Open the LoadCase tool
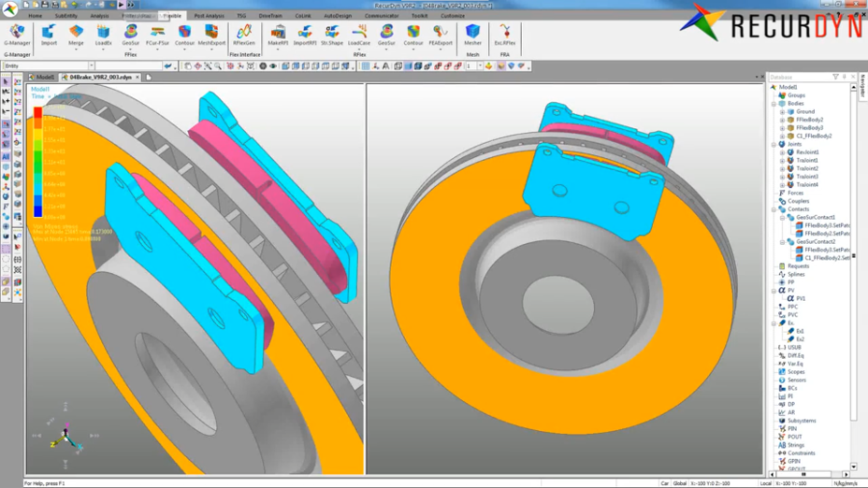The image size is (868, 488). pyautogui.click(x=359, y=35)
